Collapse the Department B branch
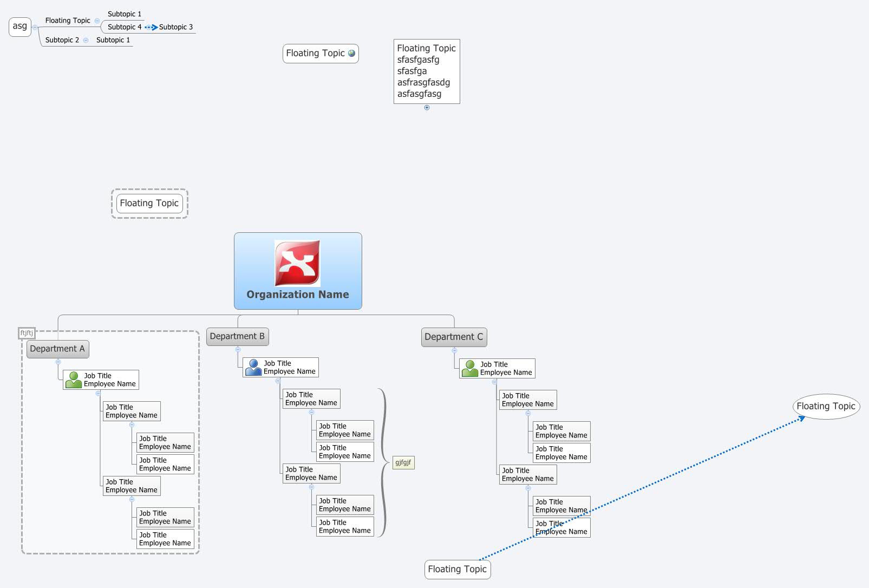This screenshot has height=588, width=869. 238,350
